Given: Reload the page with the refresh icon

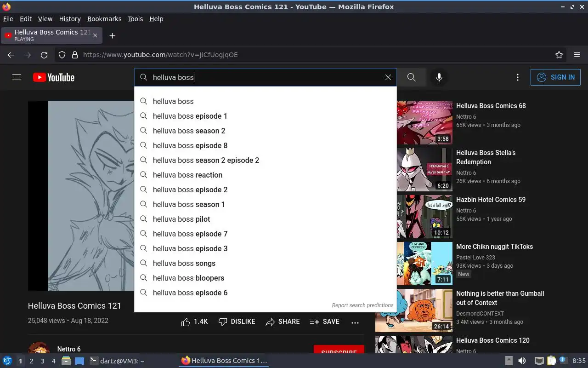Looking at the screenshot, I should click(x=44, y=55).
